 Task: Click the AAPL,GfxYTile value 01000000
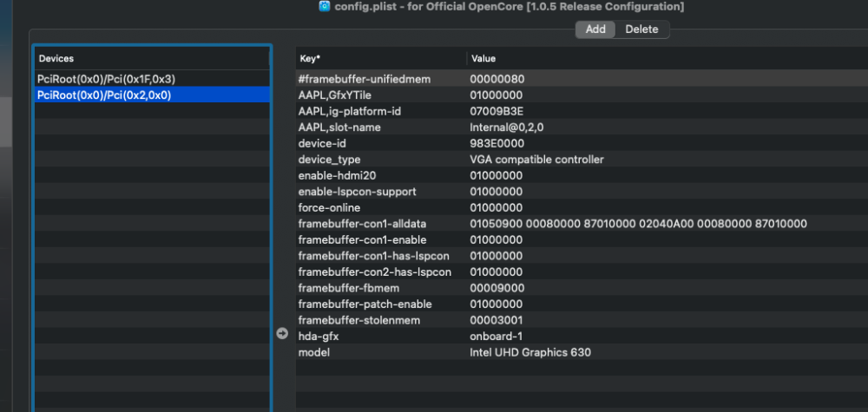point(496,95)
